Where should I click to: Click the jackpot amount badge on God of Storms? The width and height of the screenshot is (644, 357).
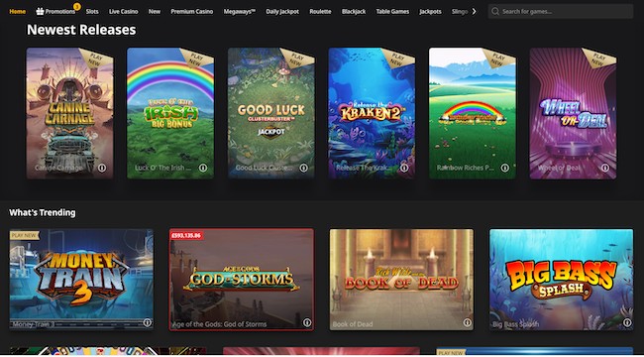point(186,236)
